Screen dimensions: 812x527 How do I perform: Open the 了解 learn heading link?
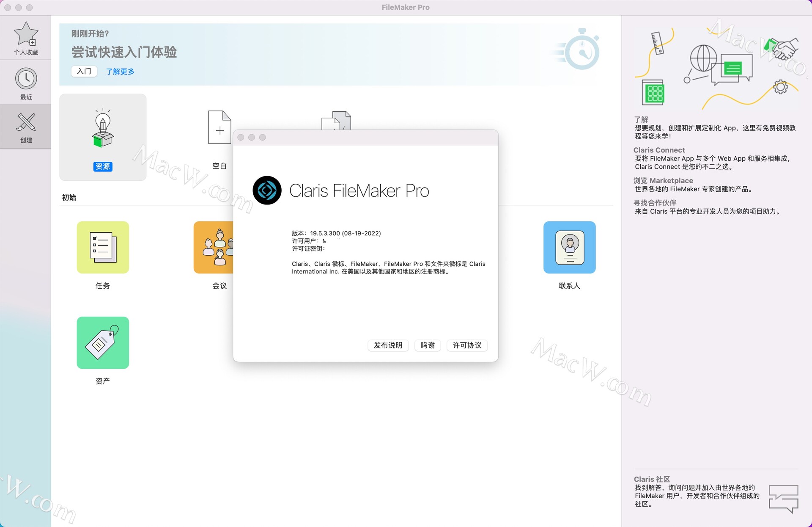click(x=641, y=119)
